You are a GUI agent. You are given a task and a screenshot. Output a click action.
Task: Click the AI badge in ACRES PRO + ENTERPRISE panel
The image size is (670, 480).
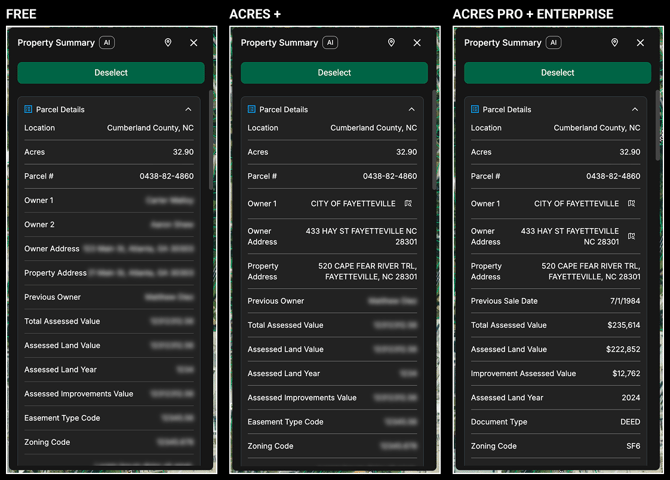point(553,43)
